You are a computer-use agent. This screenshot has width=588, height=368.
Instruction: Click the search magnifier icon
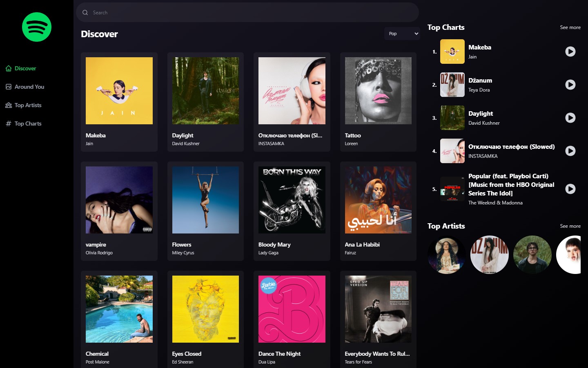click(85, 13)
